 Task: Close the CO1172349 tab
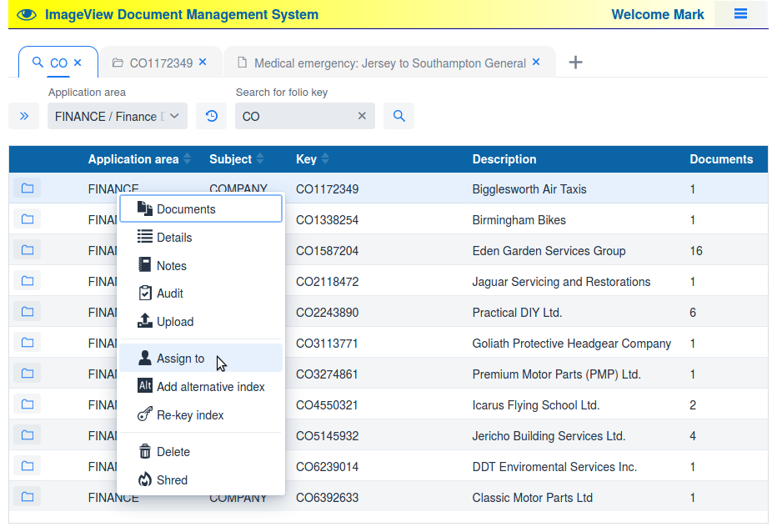[x=203, y=63]
